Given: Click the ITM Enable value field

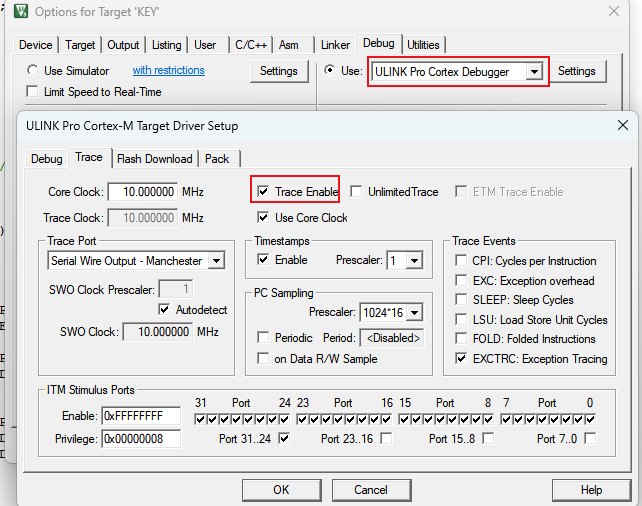Looking at the screenshot, I should (x=140, y=416).
